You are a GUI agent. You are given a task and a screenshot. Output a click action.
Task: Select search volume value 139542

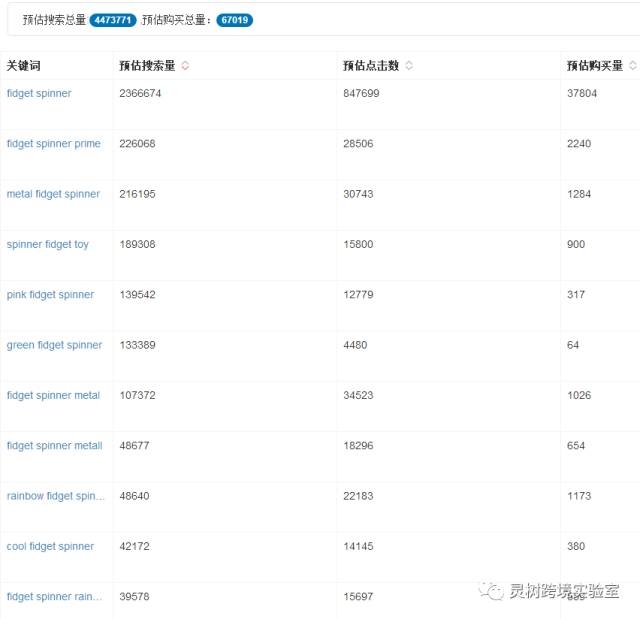point(138,295)
